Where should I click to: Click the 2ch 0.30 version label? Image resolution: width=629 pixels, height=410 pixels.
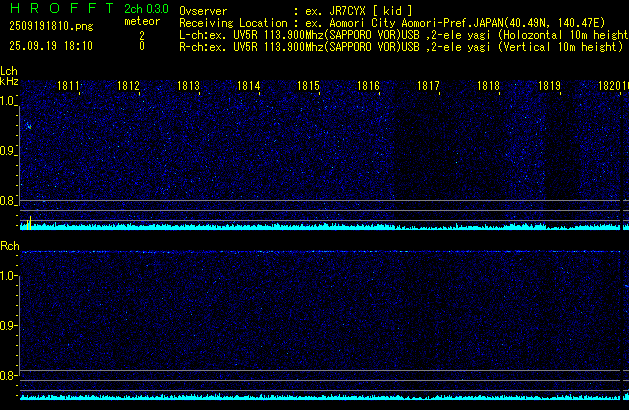click(140, 8)
